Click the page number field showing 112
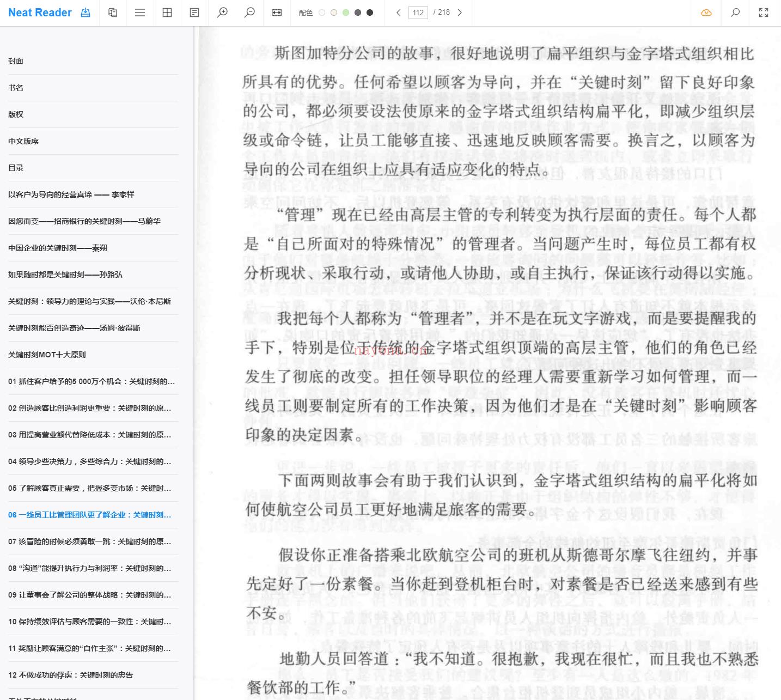The width and height of the screenshot is (781, 700). [x=418, y=13]
